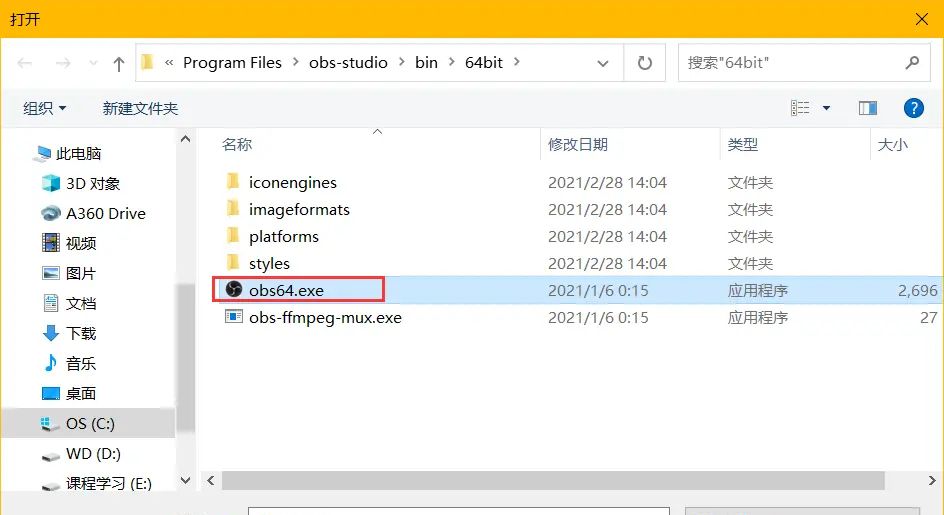Click size value 2,696

coord(918,291)
